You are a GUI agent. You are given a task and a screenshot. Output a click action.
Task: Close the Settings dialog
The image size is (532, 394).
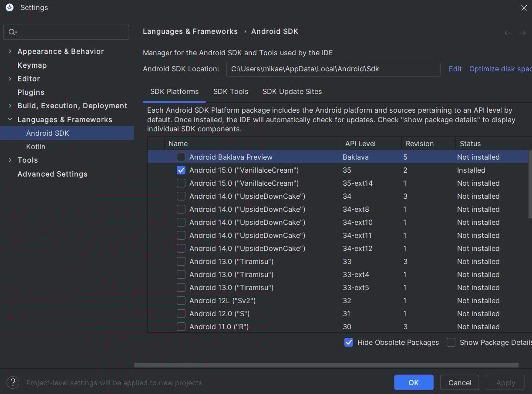point(524,8)
